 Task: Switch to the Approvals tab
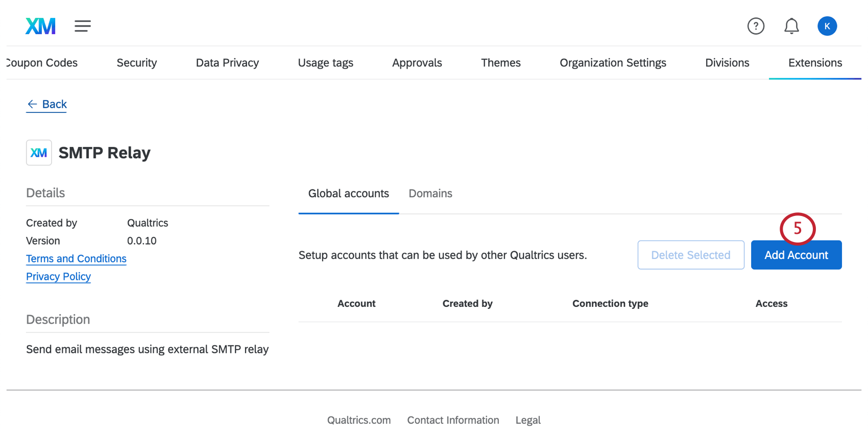[417, 63]
